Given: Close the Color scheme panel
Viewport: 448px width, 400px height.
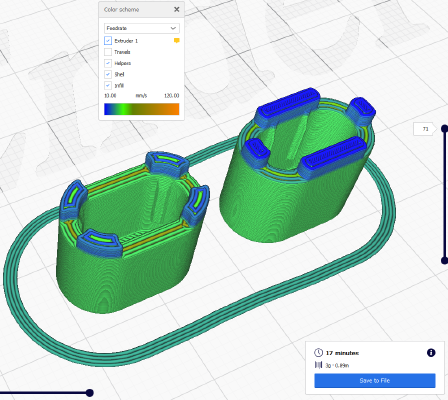Looking at the screenshot, I should 177,9.
